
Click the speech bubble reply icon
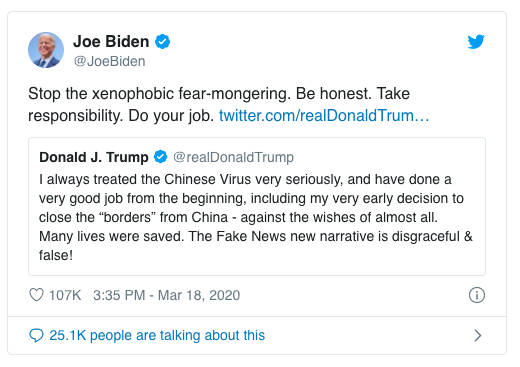(36, 335)
